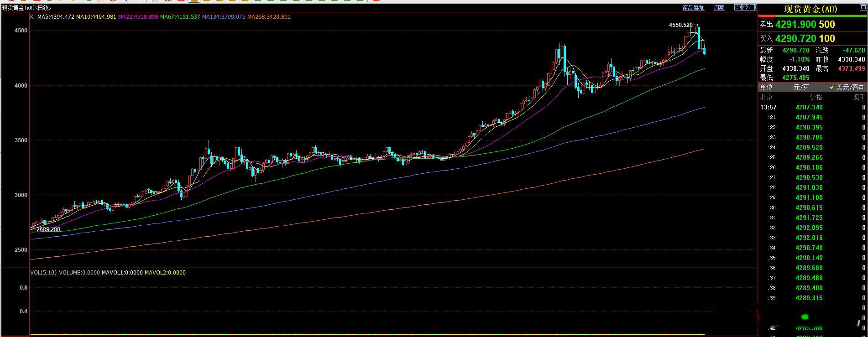
Task: Click the MAVOL1:0.0000 label
Action: [122, 273]
